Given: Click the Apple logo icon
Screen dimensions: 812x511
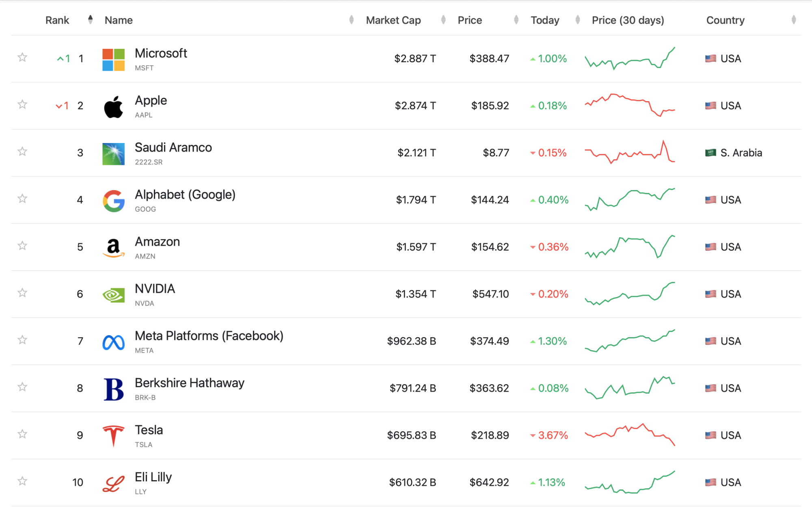Looking at the screenshot, I should [113, 107].
